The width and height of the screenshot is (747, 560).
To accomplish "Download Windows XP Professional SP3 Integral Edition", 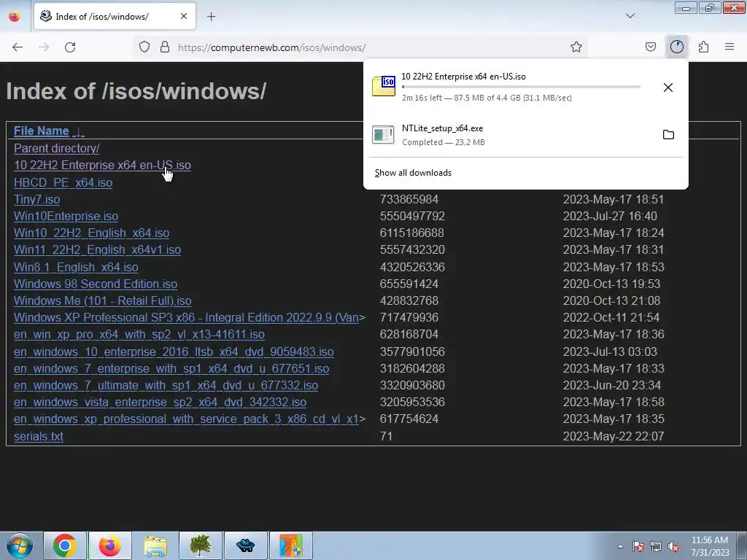I will click(186, 318).
